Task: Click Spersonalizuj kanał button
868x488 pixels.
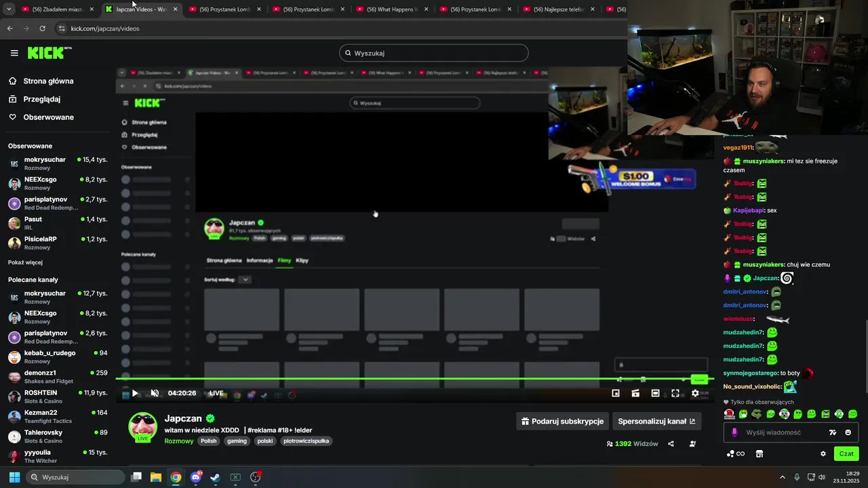Action: tap(657, 421)
